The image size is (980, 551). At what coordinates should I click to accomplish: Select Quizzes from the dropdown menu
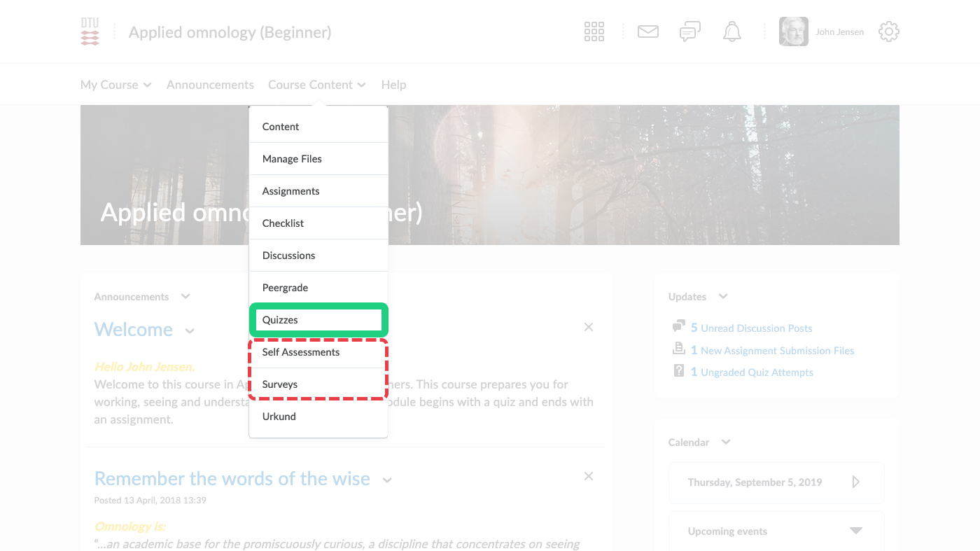tap(318, 320)
